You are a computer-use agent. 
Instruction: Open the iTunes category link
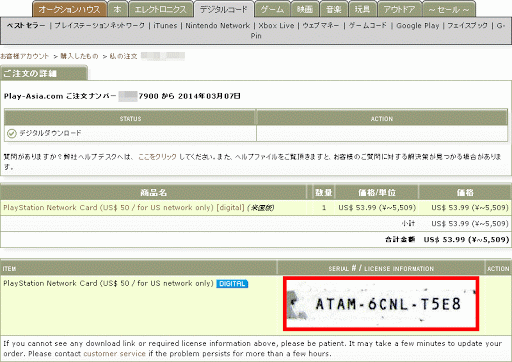[165, 25]
